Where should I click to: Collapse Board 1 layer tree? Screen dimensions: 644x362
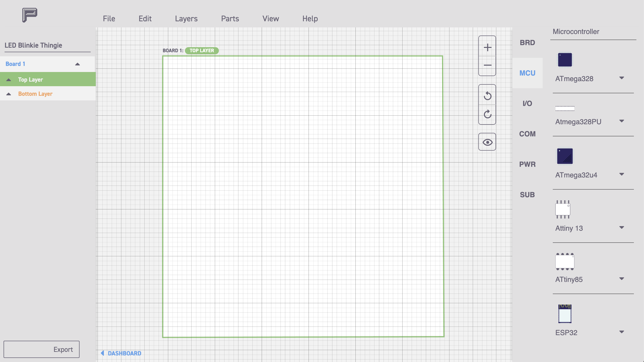(x=78, y=63)
